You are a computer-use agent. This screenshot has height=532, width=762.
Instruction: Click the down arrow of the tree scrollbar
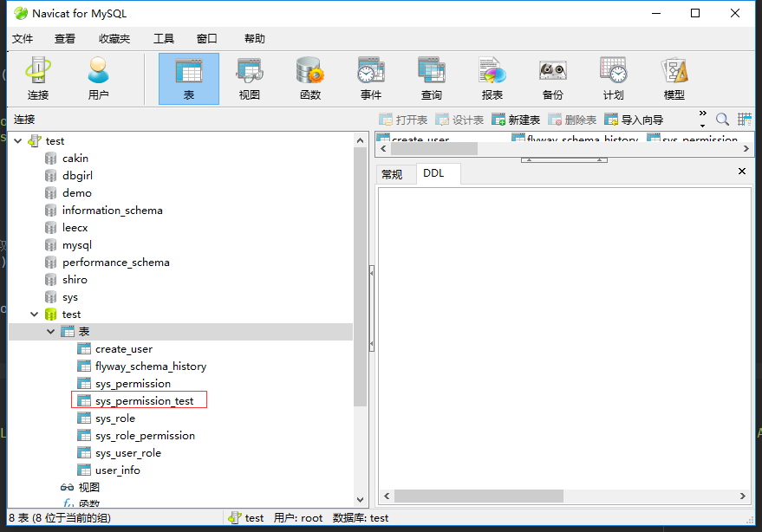click(x=360, y=499)
